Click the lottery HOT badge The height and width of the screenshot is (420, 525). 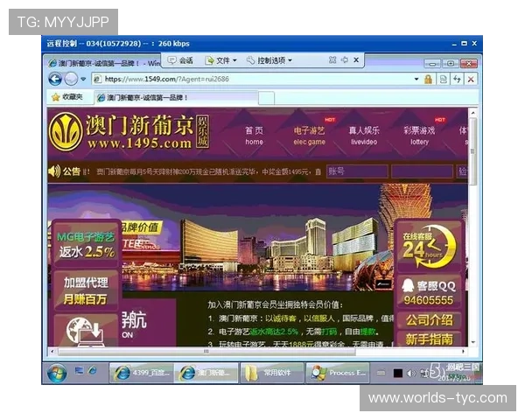pos(440,120)
